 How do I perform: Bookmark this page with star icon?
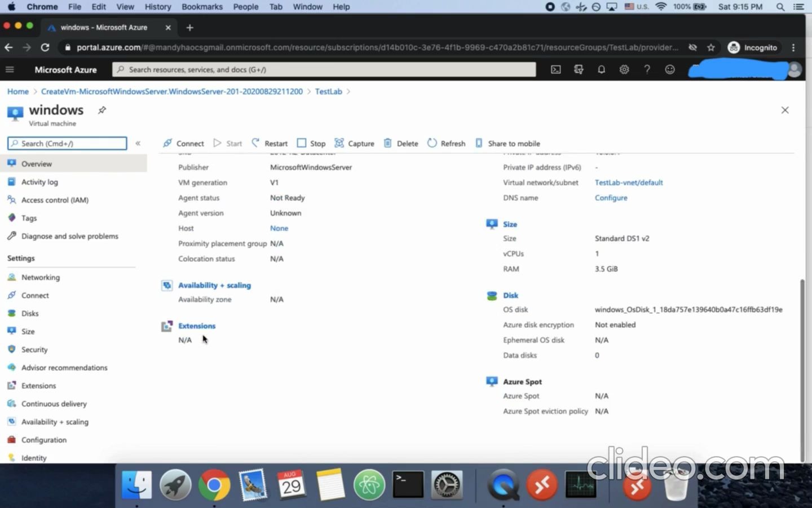(x=711, y=47)
